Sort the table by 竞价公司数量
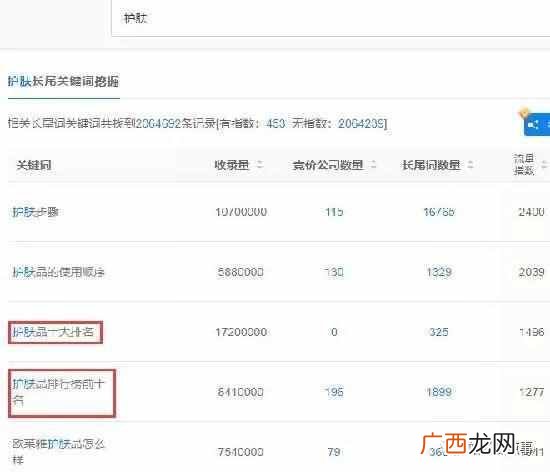Viewport: 550px width, 472px height. click(x=374, y=164)
